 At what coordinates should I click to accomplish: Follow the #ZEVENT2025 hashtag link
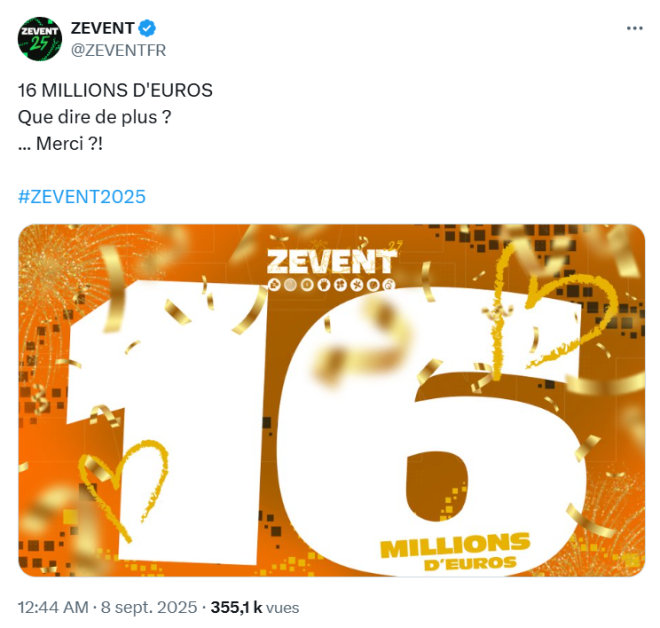point(82,197)
